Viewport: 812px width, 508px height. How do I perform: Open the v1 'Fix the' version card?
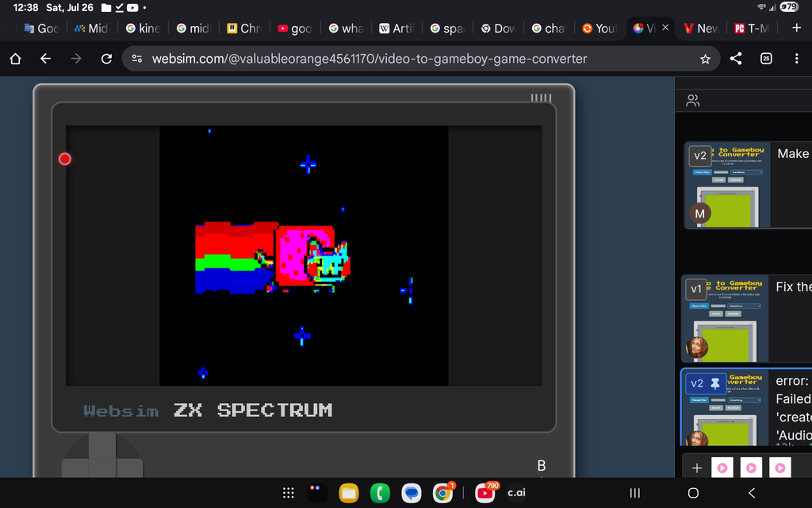pyautogui.click(x=747, y=319)
